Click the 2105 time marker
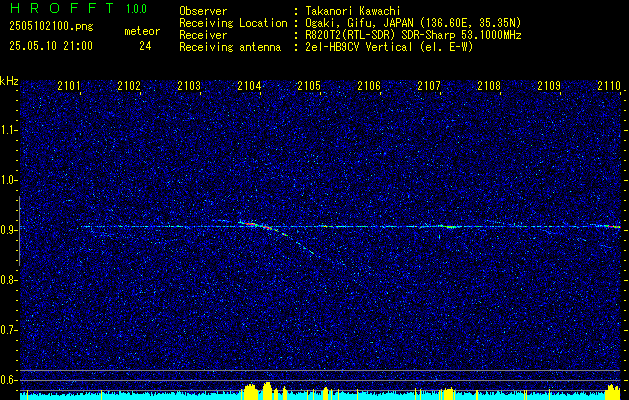Screen dimensions: 629x400 [309, 86]
